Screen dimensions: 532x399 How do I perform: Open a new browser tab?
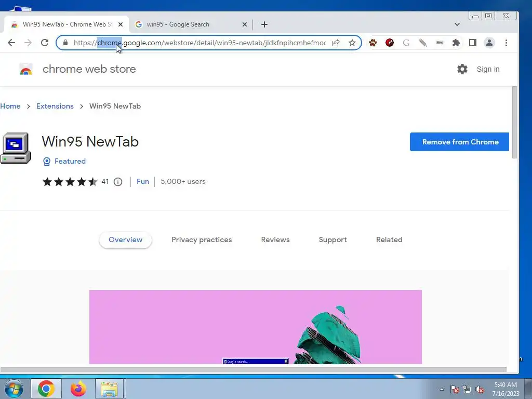pyautogui.click(x=264, y=24)
